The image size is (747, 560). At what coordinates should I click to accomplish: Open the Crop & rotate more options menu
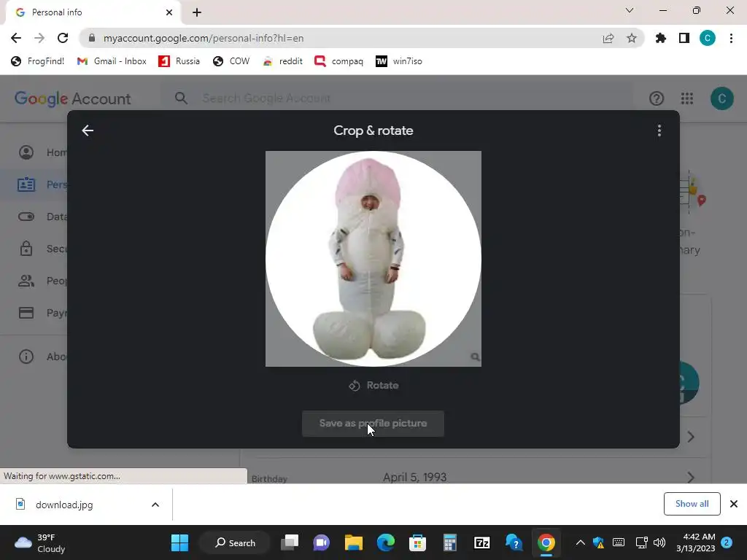coord(659,131)
